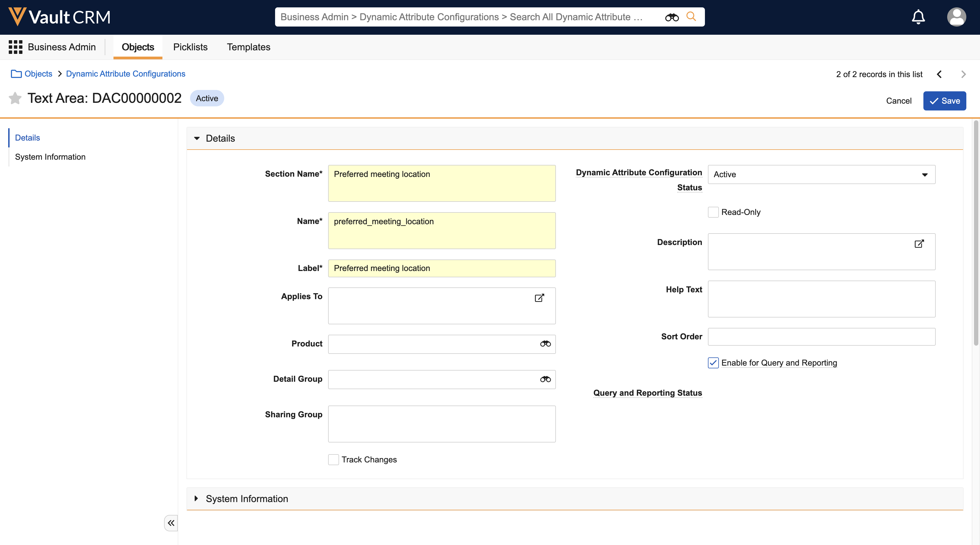
Task: Click binoculars icon in the search bar
Action: tap(672, 17)
